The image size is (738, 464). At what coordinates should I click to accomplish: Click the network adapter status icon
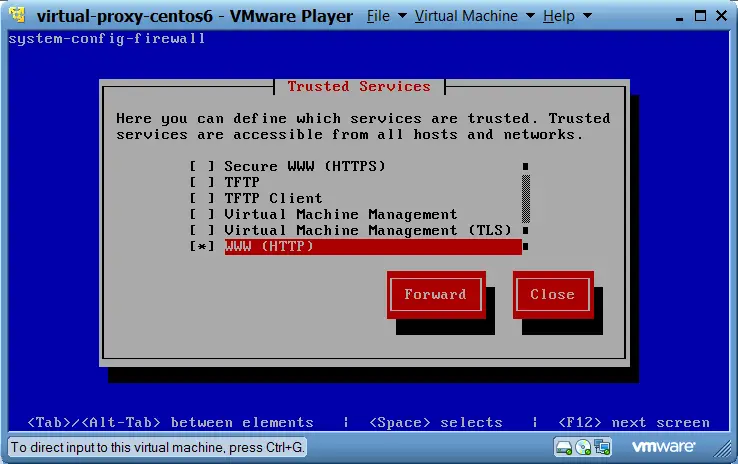click(x=602, y=447)
